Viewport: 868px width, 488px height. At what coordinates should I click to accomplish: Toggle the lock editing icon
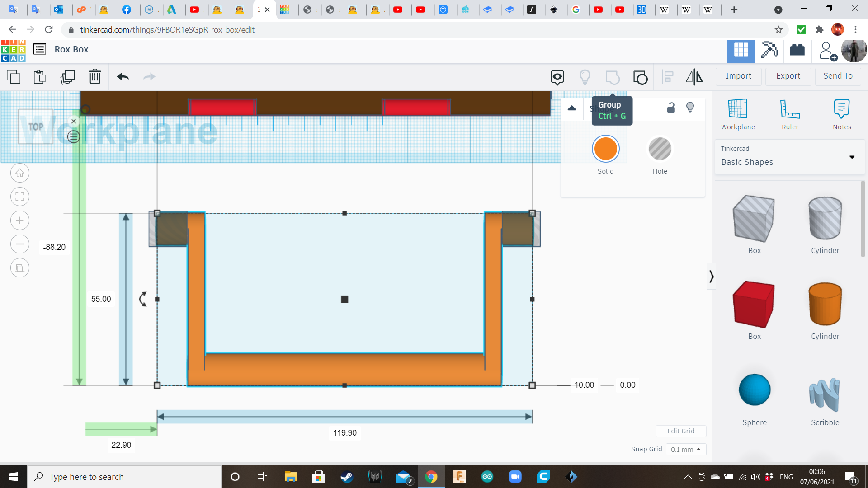coord(671,108)
